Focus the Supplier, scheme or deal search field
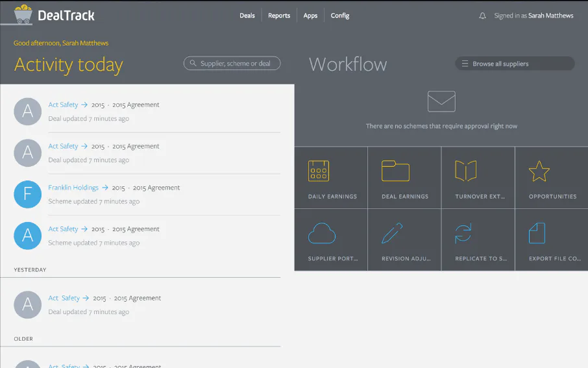The image size is (588, 368). (x=232, y=64)
